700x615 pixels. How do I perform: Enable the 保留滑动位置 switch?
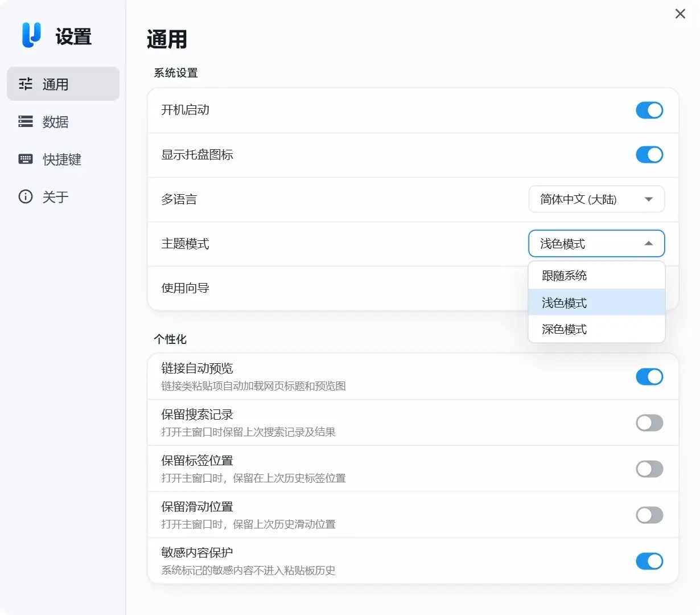coord(649,515)
